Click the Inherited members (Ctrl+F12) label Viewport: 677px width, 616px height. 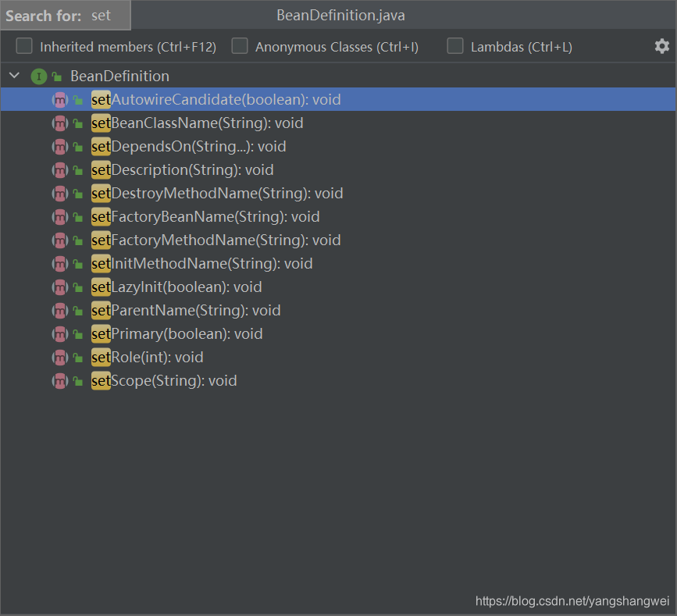[x=128, y=47]
